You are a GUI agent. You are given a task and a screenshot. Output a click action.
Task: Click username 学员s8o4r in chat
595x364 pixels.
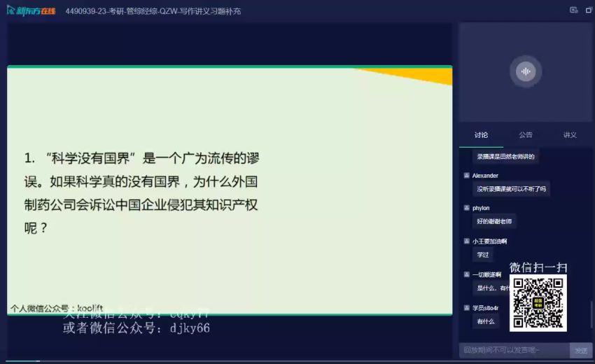[x=485, y=307]
